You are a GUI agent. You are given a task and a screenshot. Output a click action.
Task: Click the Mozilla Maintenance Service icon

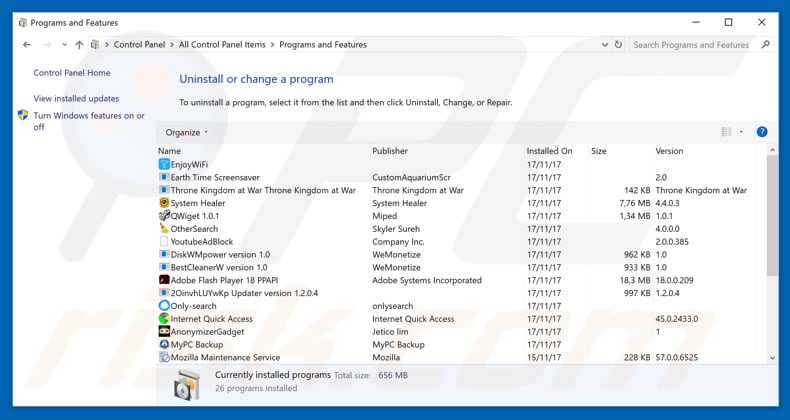click(164, 357)
